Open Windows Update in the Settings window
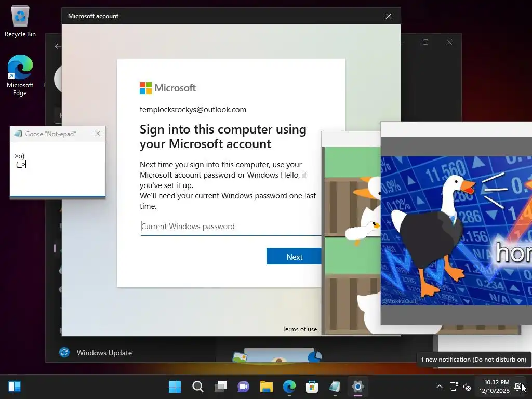The width and height of the screenshot is (532, 399). coord(104,353)
